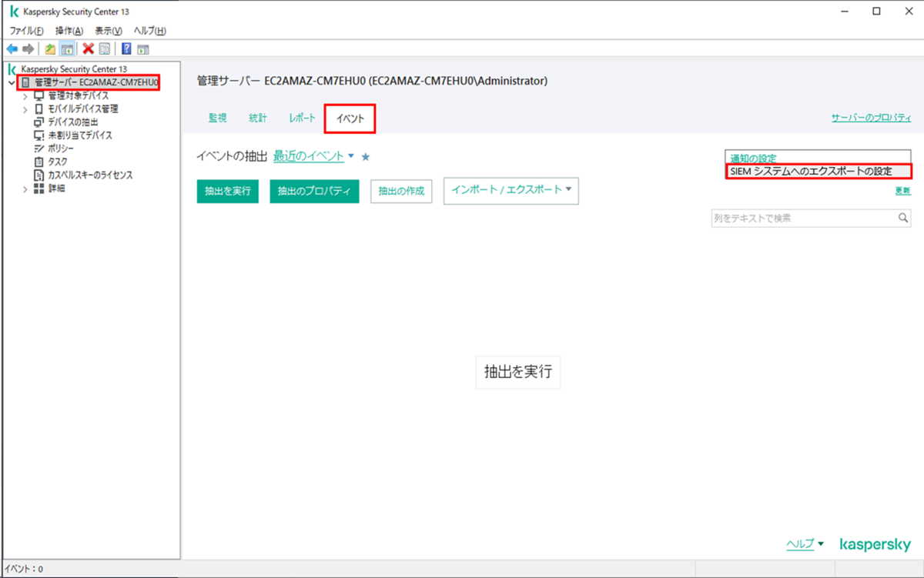This screenshot has height=578, width=924.
Task: Select the ポリシー tree item
Action: 61,148
